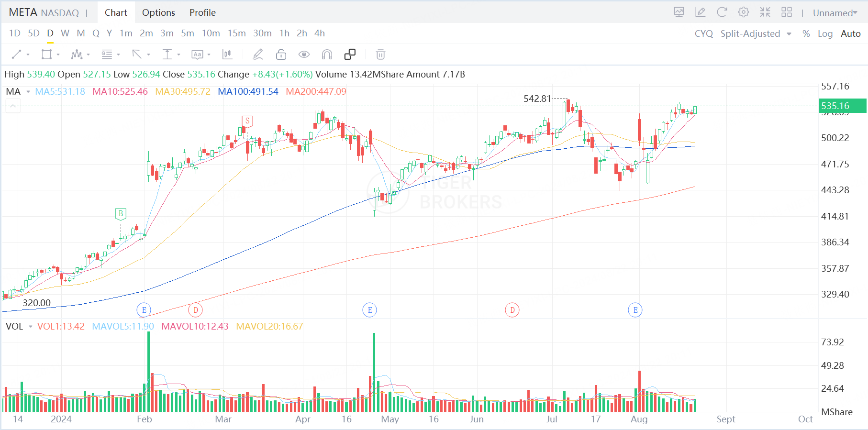Toggle the Log scale option

[x=825, y=33]
